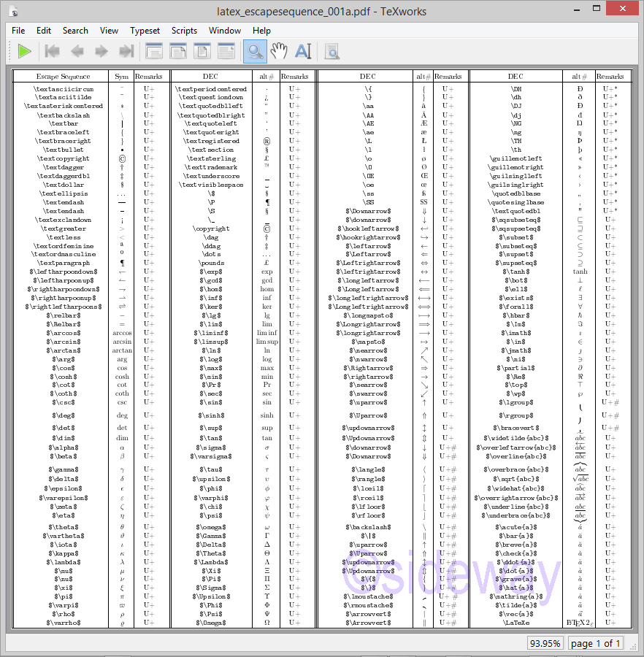Maximize the TeXworks window
Viewport: 644px width, 657px height.
(597, 8)
